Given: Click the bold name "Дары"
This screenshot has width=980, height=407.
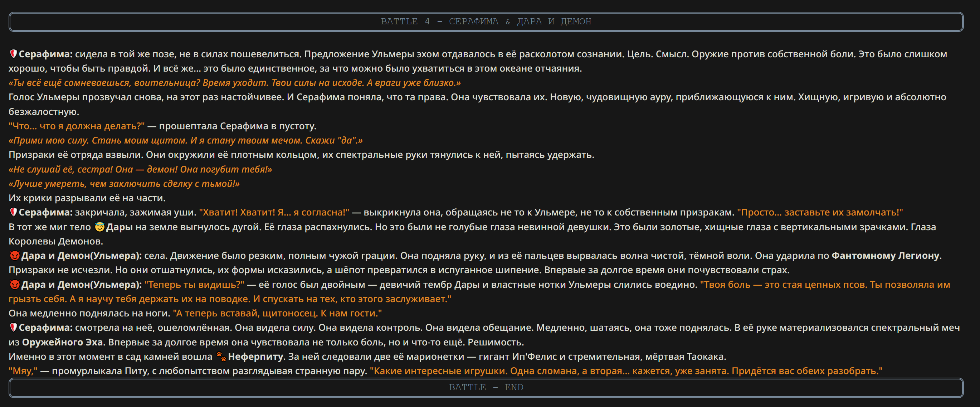Looking at the screenshot, I should tap(120, 227).
